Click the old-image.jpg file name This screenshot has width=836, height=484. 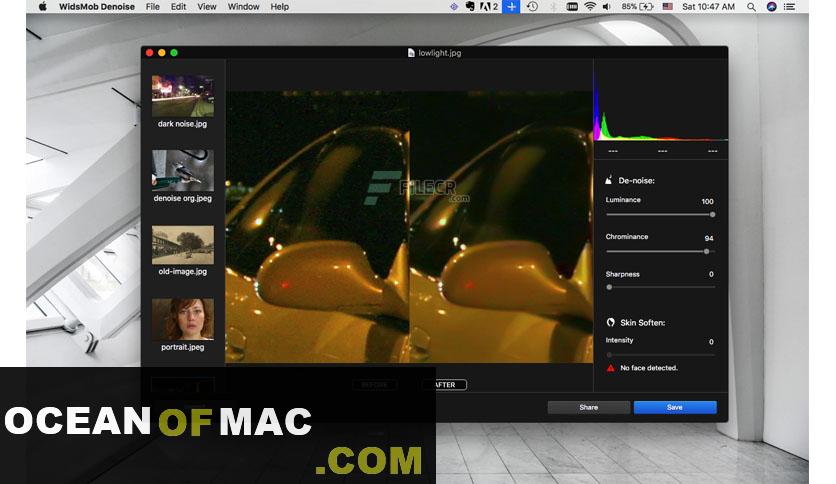tap(182, 271)
